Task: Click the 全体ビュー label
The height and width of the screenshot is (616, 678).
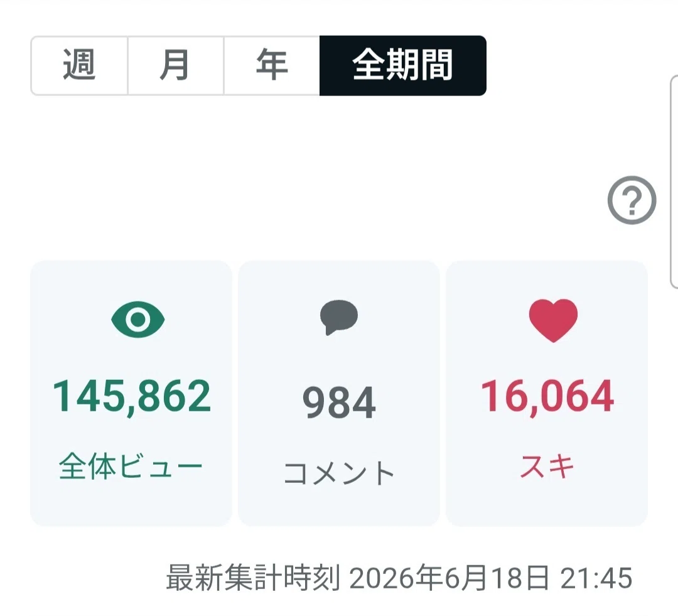Action: pos(131,467)
